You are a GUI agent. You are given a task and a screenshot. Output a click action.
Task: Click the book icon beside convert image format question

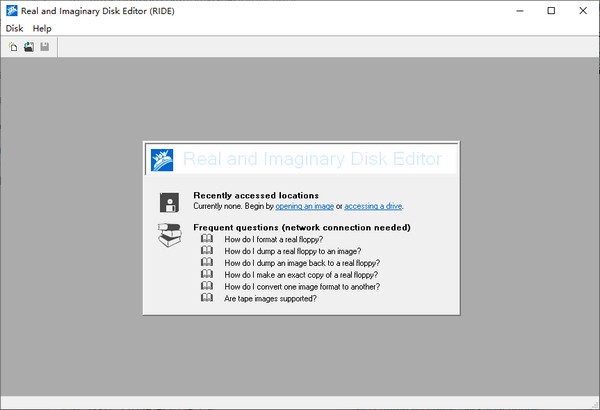[207, 286]
